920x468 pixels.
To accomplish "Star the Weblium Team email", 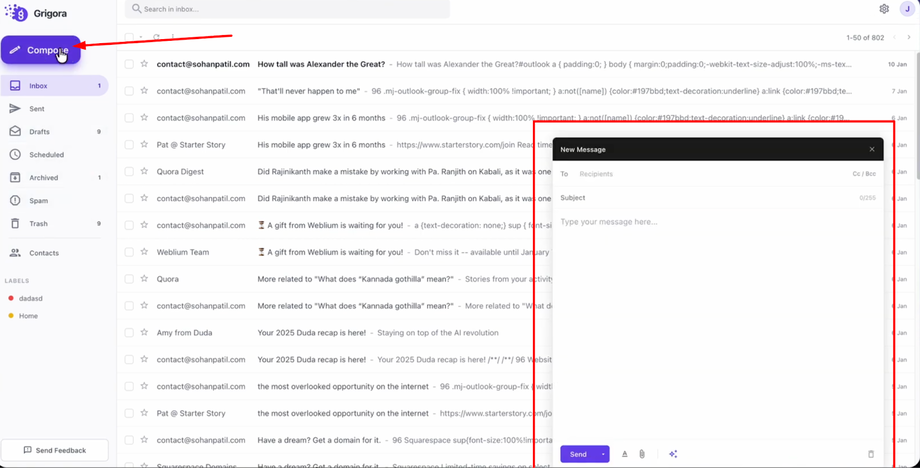I will tap(144, 252).
